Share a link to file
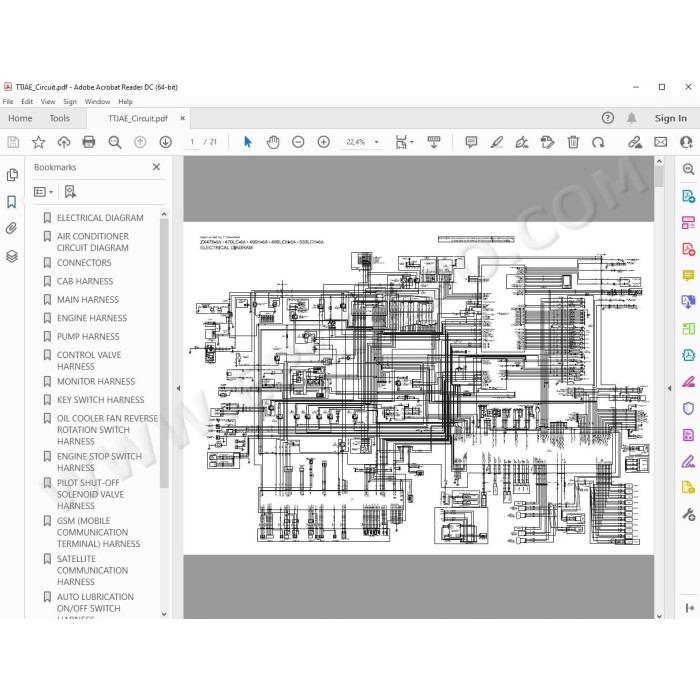Image resolution: width=700 pixels, height=700 pixels. point(635,142)
